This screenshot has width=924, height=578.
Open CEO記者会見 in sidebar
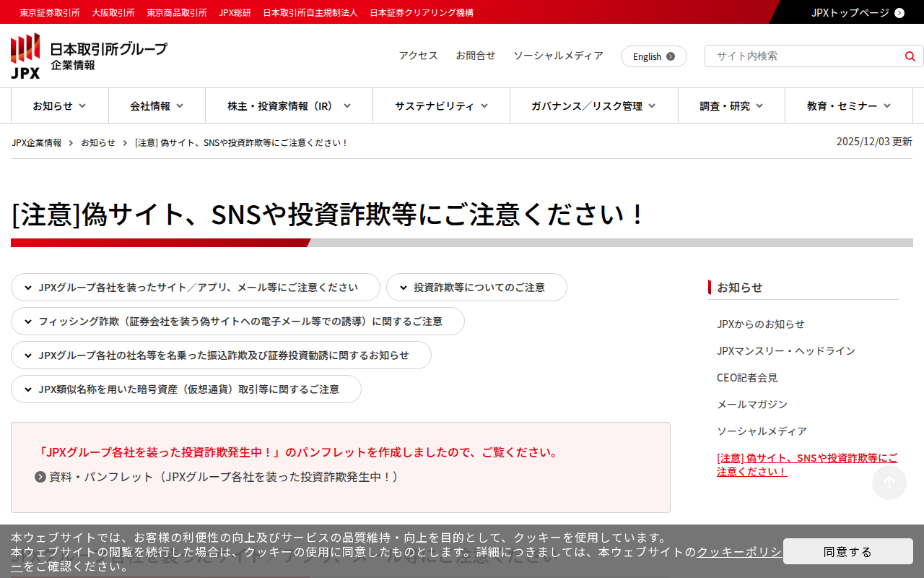(x=747, y=377)
